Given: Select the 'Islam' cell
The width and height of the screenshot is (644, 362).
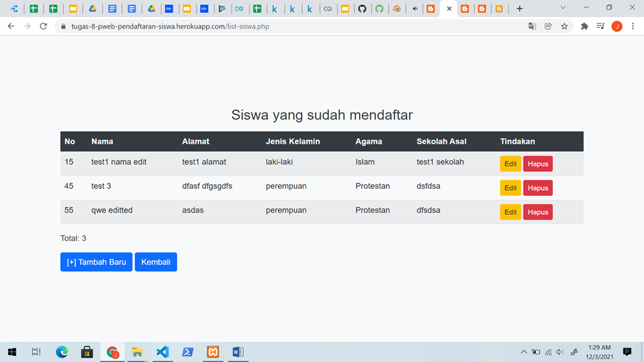Looking at the screenshot, I should [x=365, y=162].
